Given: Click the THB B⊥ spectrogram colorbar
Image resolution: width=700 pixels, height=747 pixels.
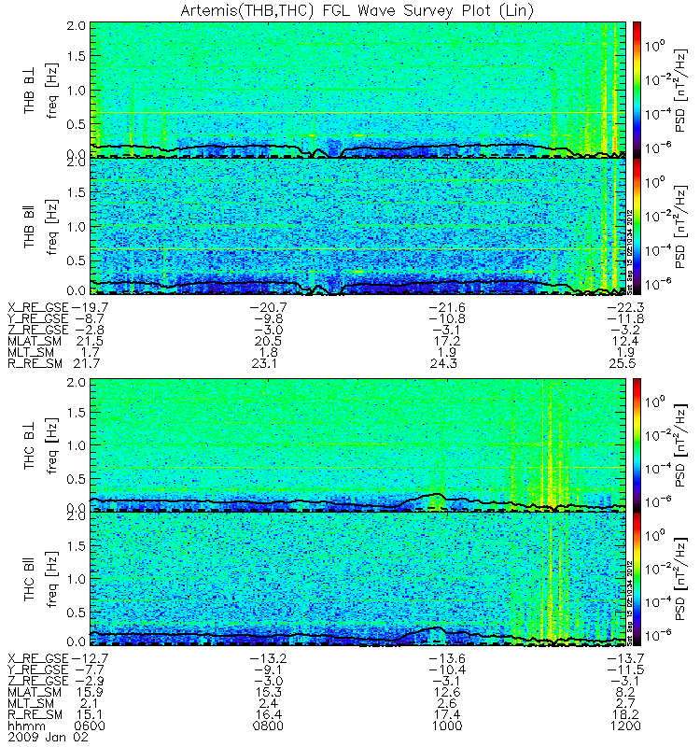Looking at the screenshot, I should 637,89.
